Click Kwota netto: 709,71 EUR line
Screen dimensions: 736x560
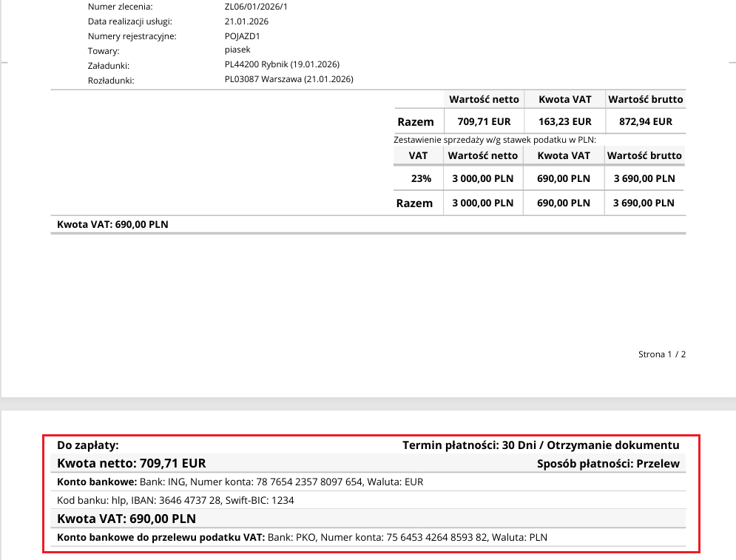tap(132, 463)
